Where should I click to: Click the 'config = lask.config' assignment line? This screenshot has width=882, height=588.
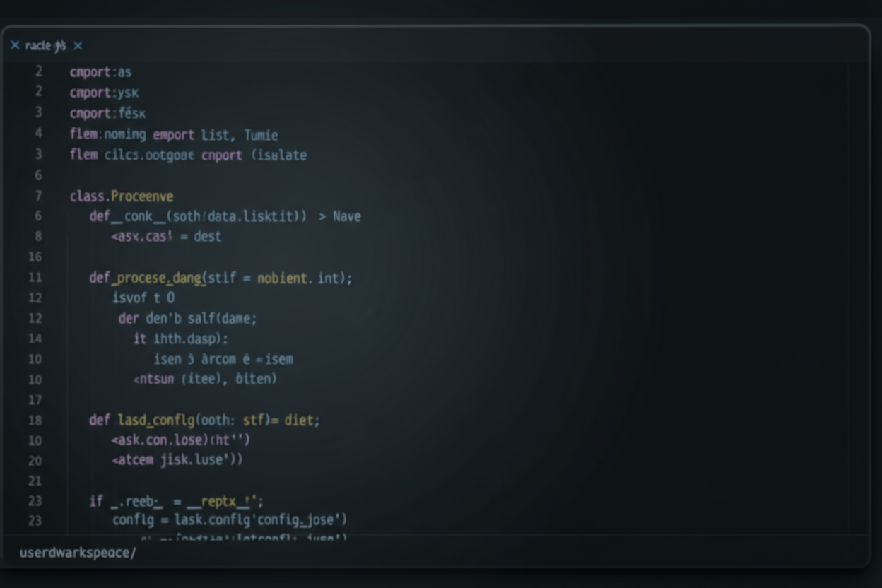230,520
